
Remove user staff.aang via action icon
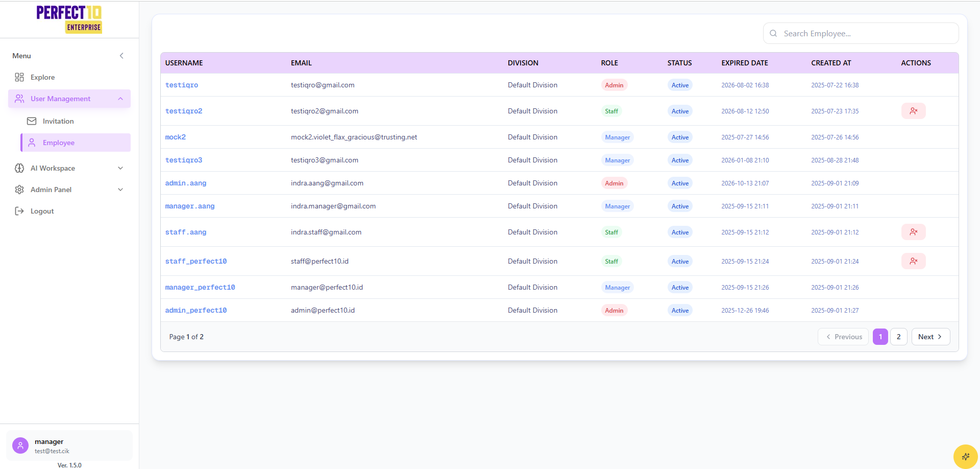coord(913,232)
